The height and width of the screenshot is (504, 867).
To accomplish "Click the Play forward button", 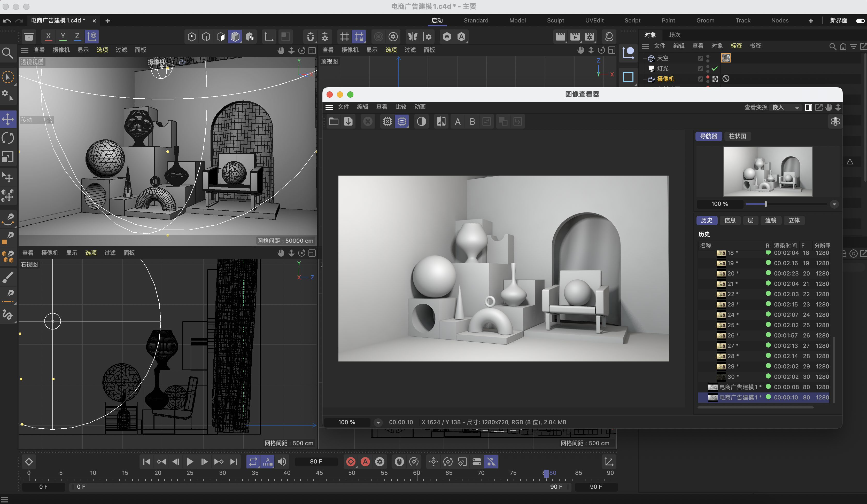I will pyautogui.click(x=190, y=462).
